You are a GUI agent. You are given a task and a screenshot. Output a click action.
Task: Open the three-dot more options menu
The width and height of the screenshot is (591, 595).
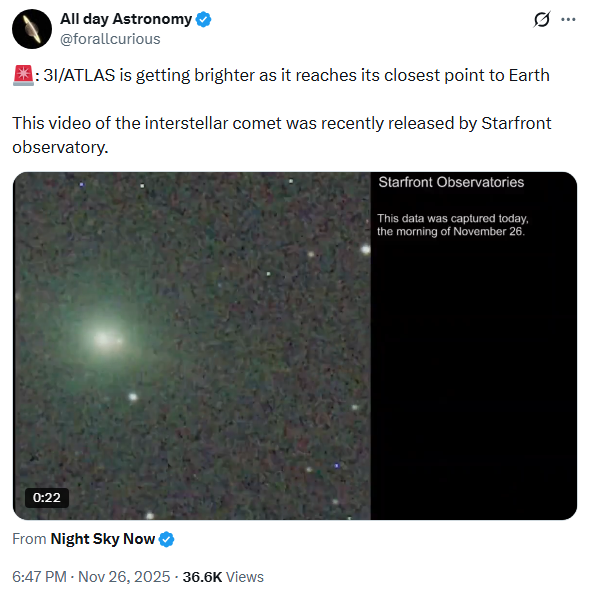click(x=568, y=19)
